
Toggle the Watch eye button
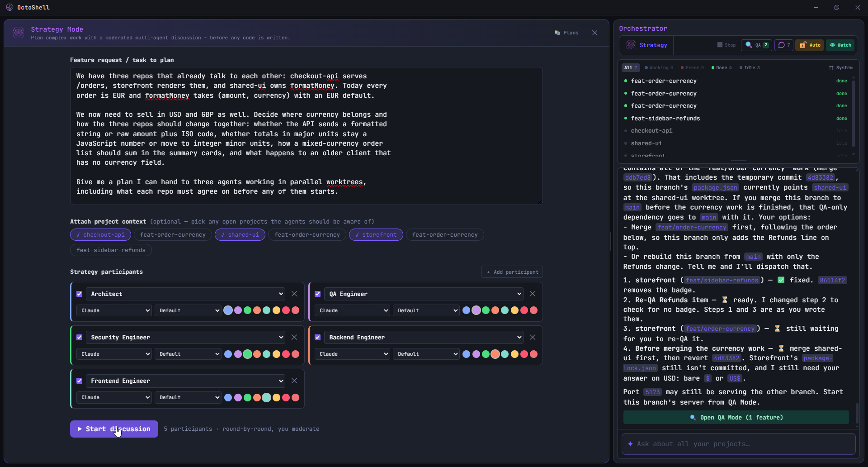point(840,45)
